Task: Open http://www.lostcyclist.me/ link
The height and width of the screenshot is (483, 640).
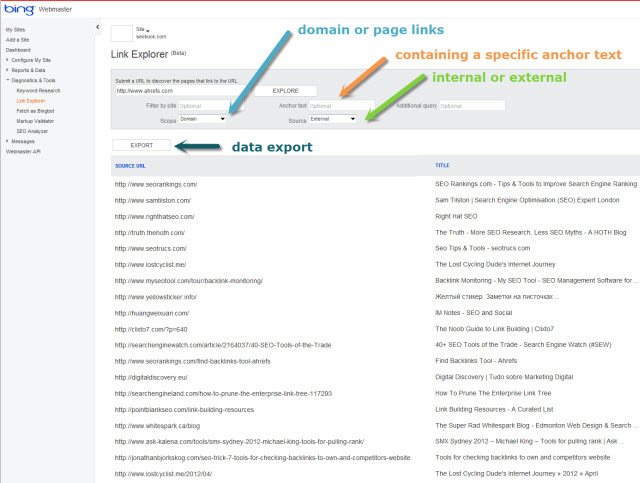Action: pos(150,265)
